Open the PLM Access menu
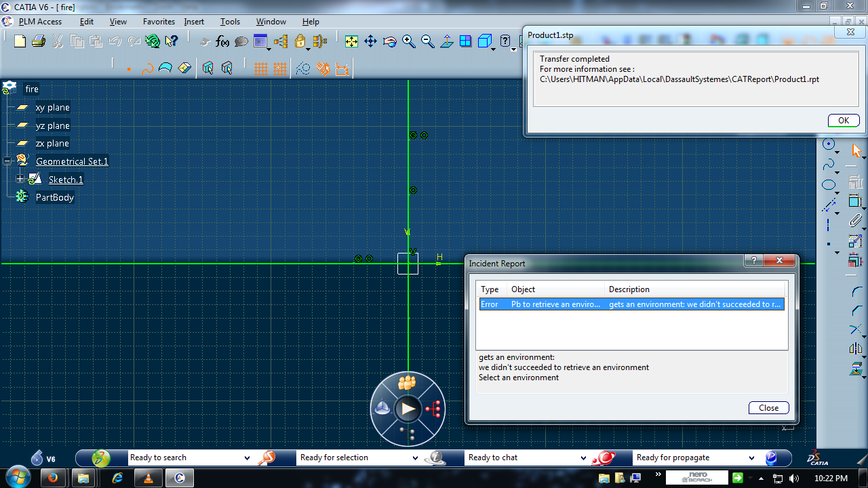Viewport: 868px width, 488px height. pos(40,22)
